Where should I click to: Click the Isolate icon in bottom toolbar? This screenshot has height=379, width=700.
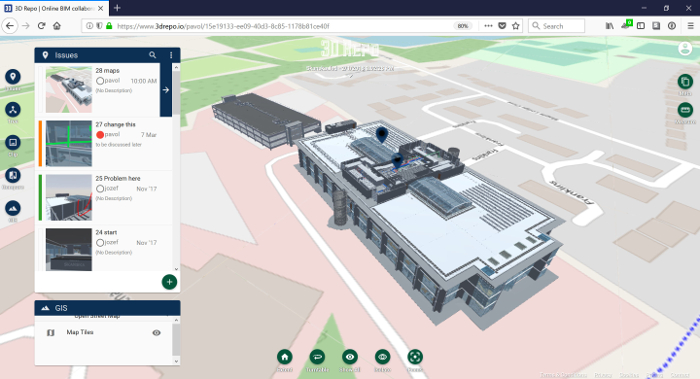coord(382,357)
